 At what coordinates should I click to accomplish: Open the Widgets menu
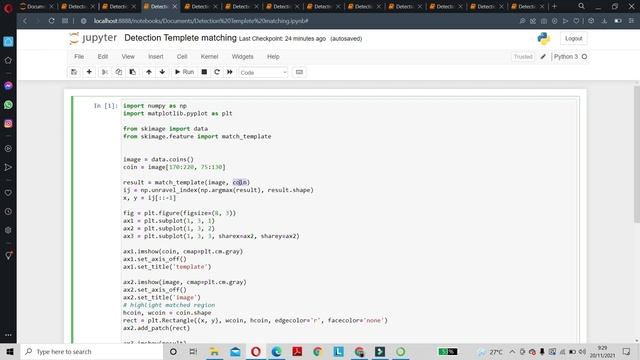pos(242,57)
